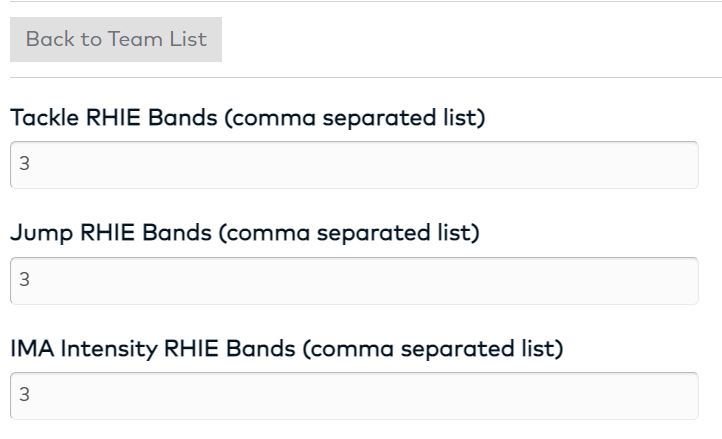
Task: Place cursor after the 3 in Tackle field
Action: point(32,165)
